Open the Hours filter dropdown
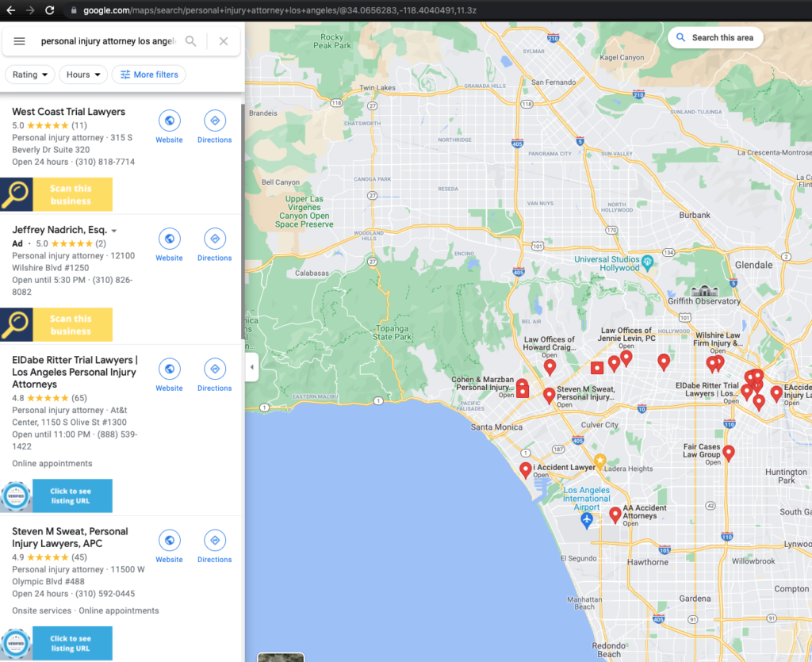This screenshot has width=812, height=662. (83, 75)
